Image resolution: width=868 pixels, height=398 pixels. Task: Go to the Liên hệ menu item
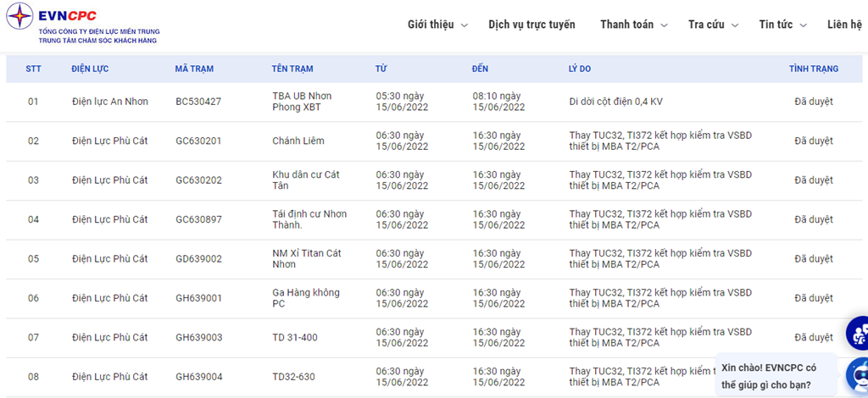click(x=844, y=25)
